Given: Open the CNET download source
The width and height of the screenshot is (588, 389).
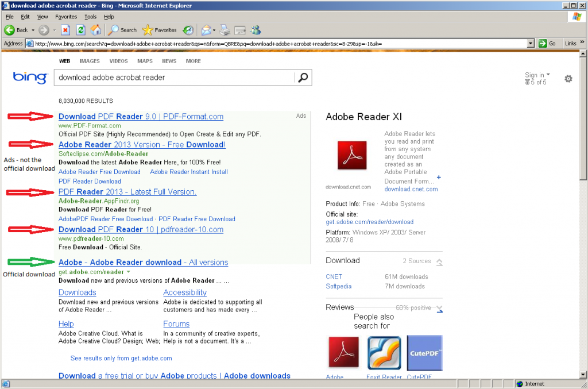Looking at the screenshot, I should click(x=334, y=276).
